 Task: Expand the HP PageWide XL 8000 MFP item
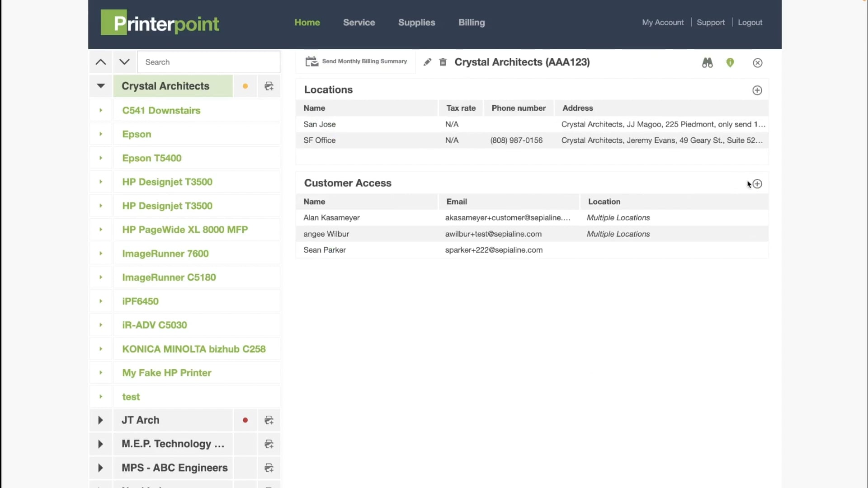(101, 230)
